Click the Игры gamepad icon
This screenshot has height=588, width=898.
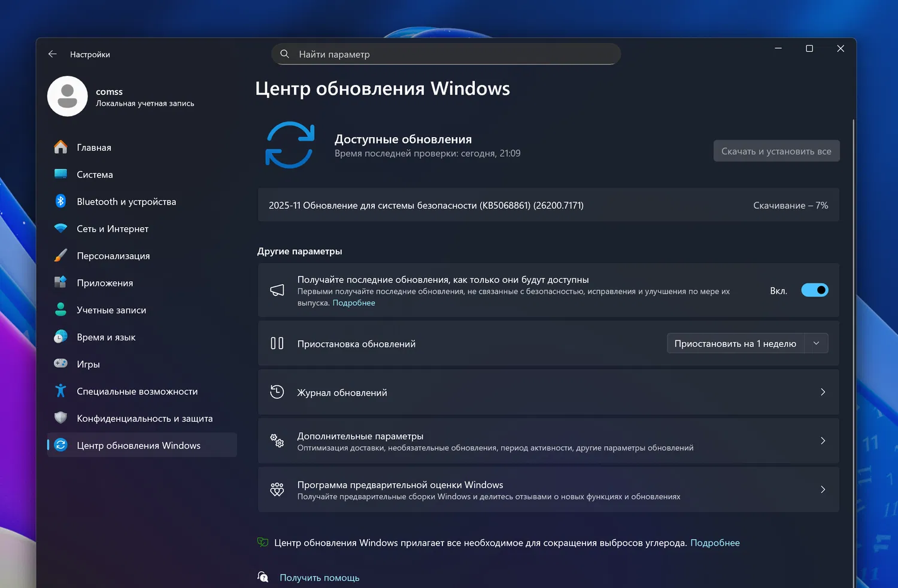pyautogui.click(x=60, y=364)
